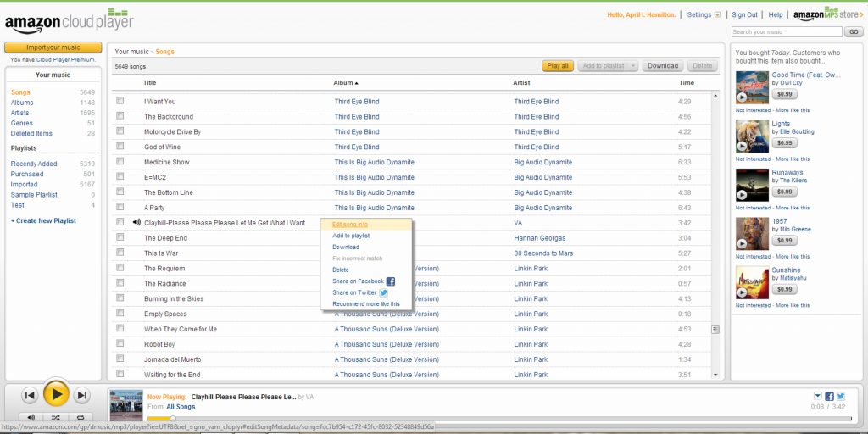Check the box for Medicine Show

click(x=120, y=161)
